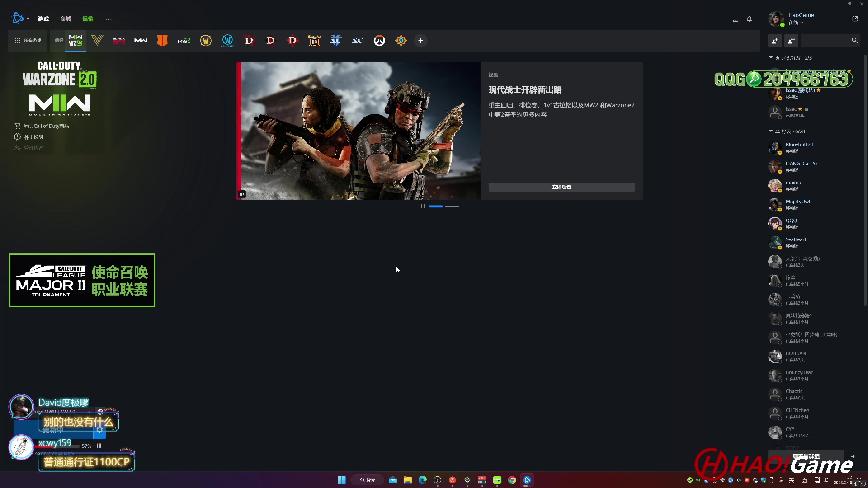Open friend MightyOwl
Screen dimensions: 868x488
tap(814, 205)
